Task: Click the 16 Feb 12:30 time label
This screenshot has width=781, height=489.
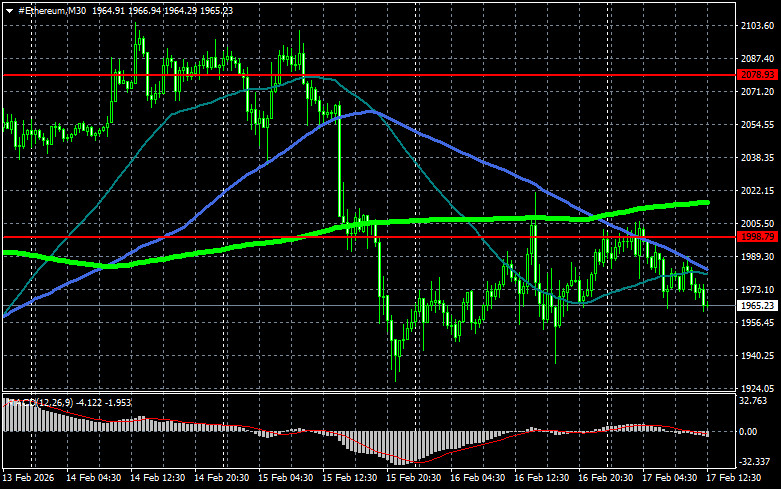Action: pos(541,478)
